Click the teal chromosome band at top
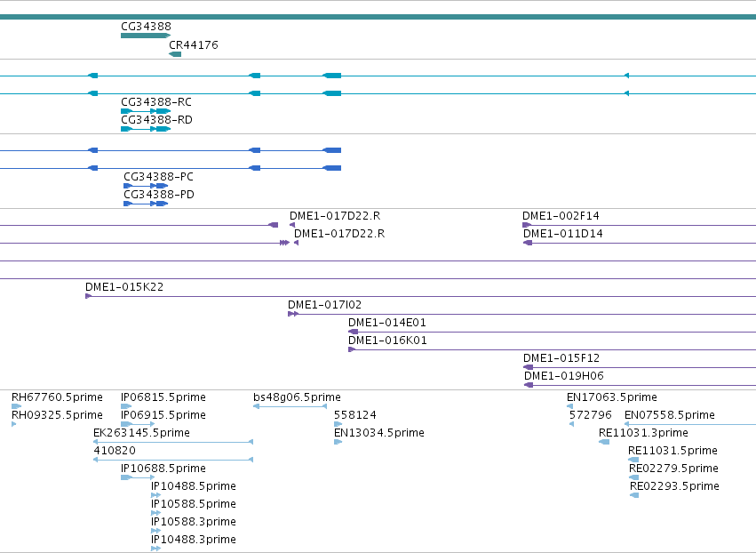 point(378,17)
